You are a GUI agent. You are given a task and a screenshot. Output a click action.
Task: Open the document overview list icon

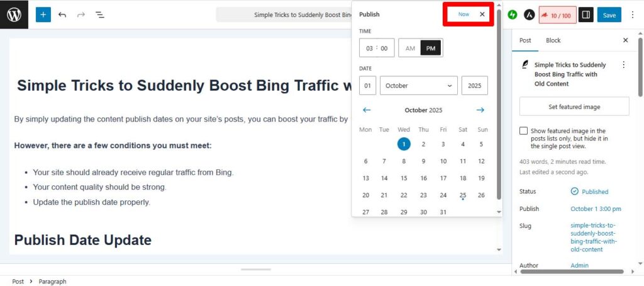click(x=100, y=15)
